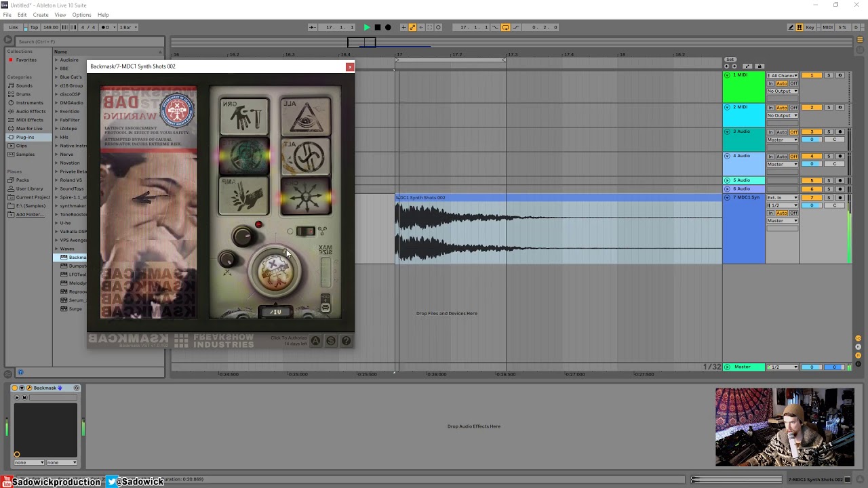868x488 pixels.
Task: Set 4 Audio monitor to In
Action: click(x=770, y=156)
